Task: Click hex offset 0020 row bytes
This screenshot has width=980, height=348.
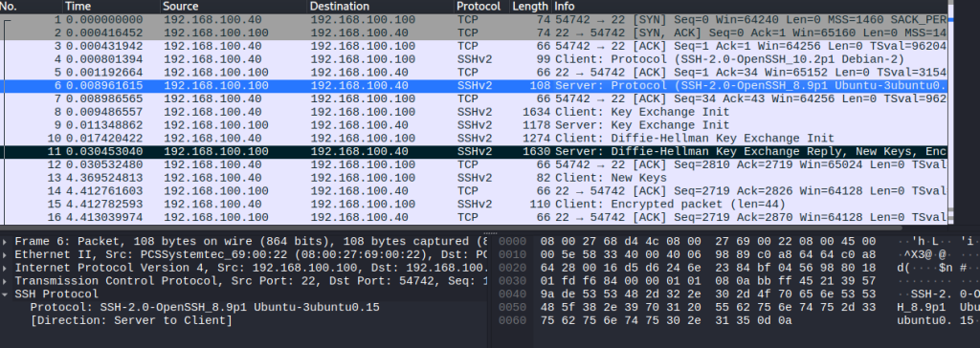Action: [708, 268]
